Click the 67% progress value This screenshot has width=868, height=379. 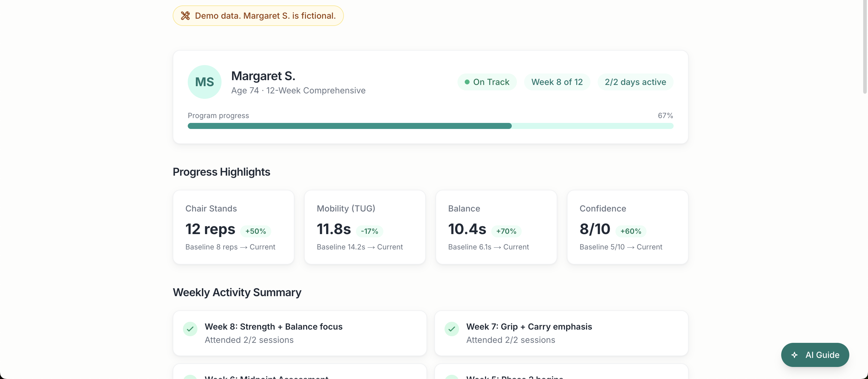click(665, 116)
